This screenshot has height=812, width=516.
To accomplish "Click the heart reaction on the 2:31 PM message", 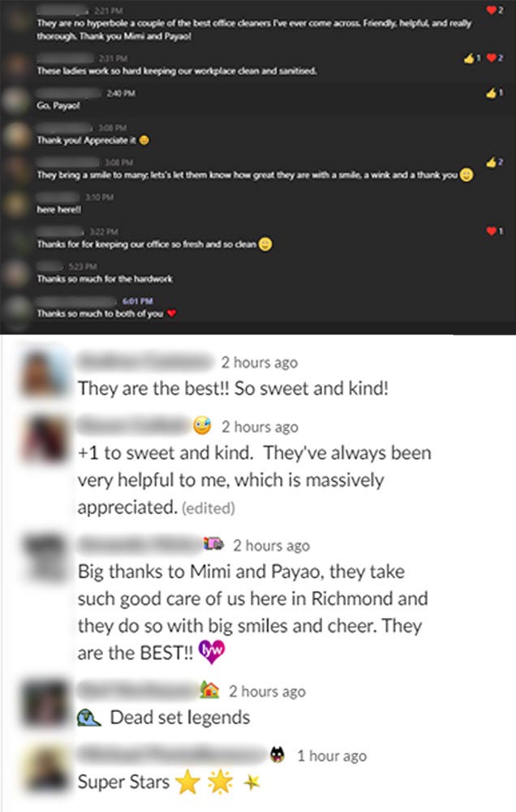I will point(494,58).
